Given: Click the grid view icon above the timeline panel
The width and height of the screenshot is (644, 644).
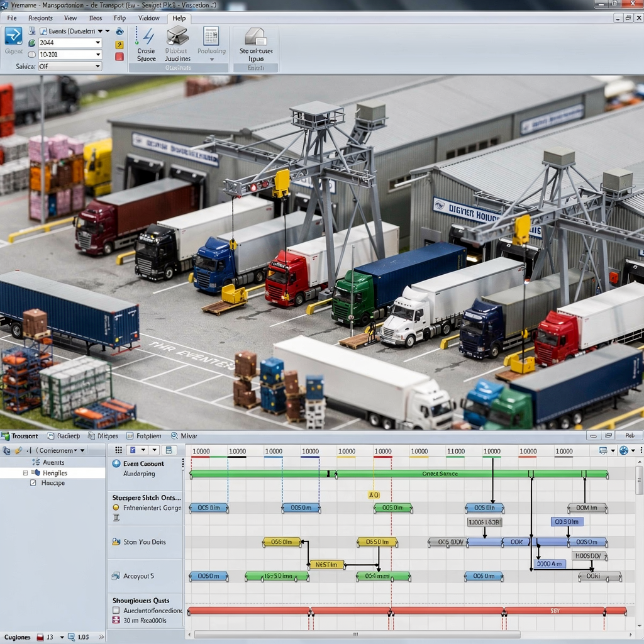Looking at the screenshot, I should 118,450.
